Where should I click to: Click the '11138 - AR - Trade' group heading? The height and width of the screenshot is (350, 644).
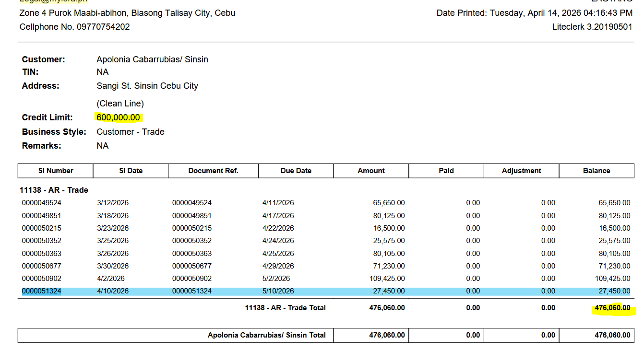[54, 190]
